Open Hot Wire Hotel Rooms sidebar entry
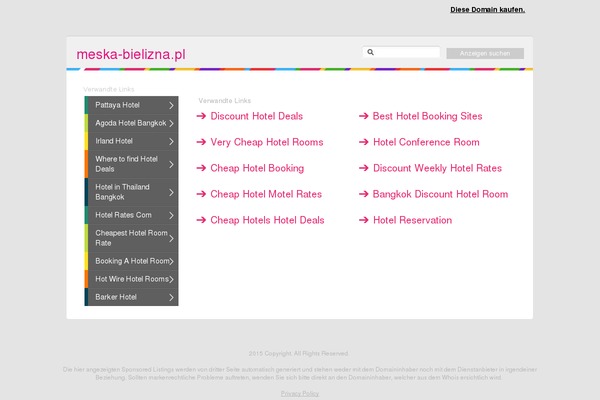This screenshot has height=400, width=600. coord(131,278)
